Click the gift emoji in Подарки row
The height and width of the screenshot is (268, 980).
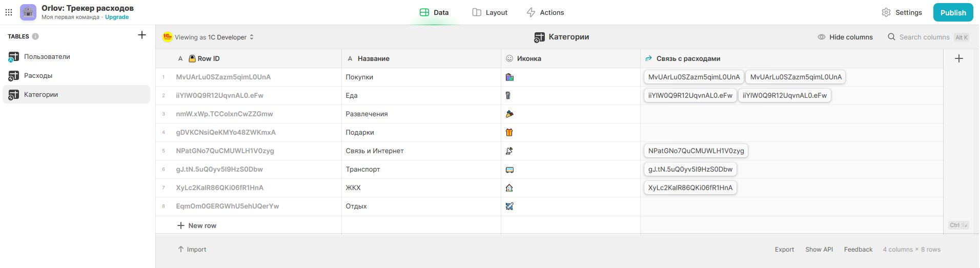click(x=509, y=133)
